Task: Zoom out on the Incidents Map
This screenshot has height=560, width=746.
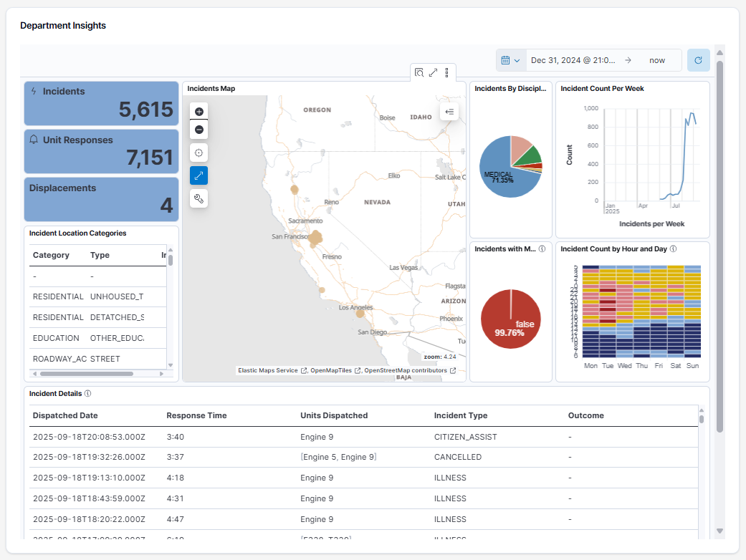Action: pos(199,130)
